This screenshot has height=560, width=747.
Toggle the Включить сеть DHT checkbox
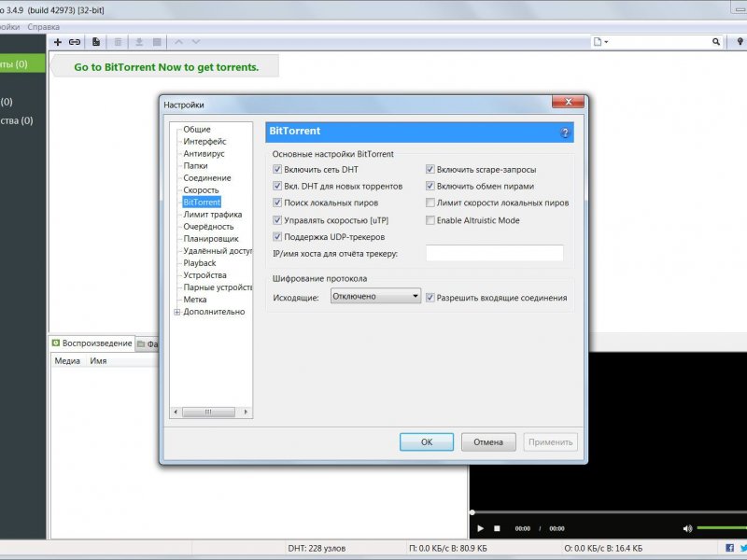277,169
